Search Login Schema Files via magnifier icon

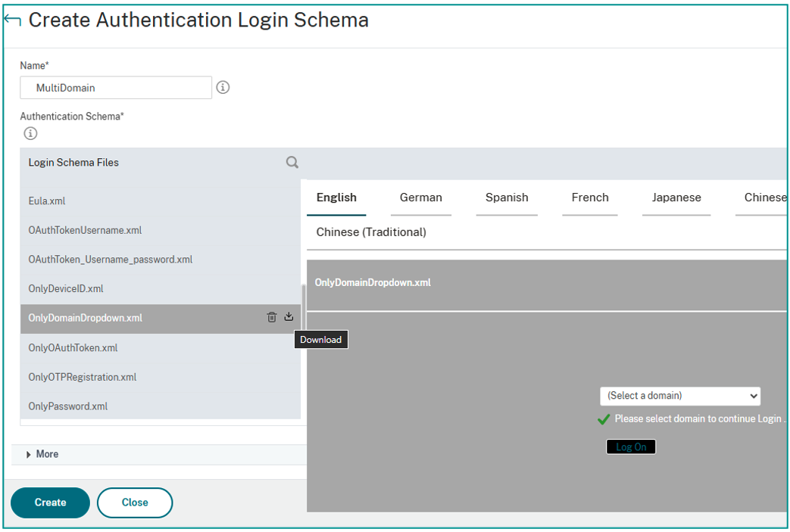tap(291, 162)
